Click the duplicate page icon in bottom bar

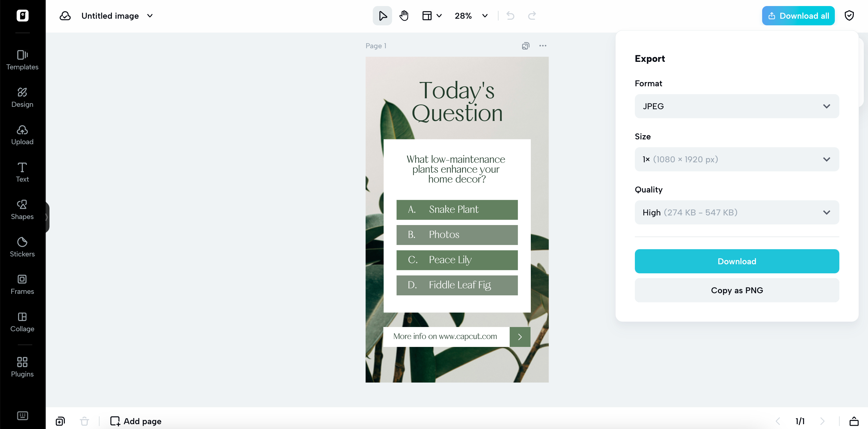click(x=60, y=421)
